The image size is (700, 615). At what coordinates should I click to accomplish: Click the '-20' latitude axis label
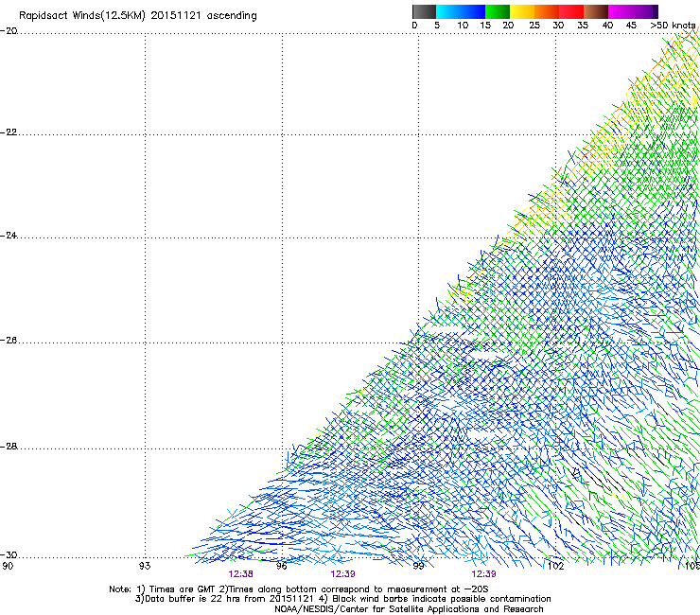click(9, 31)
